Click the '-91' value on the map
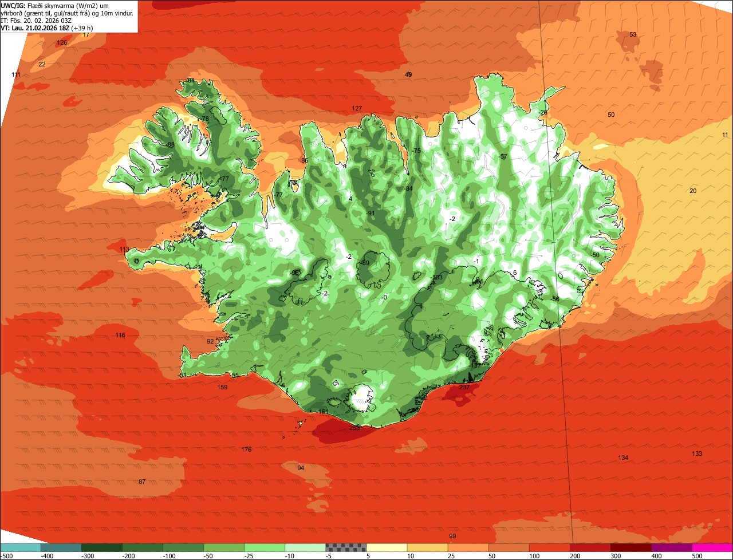 [x=371, y=214]
